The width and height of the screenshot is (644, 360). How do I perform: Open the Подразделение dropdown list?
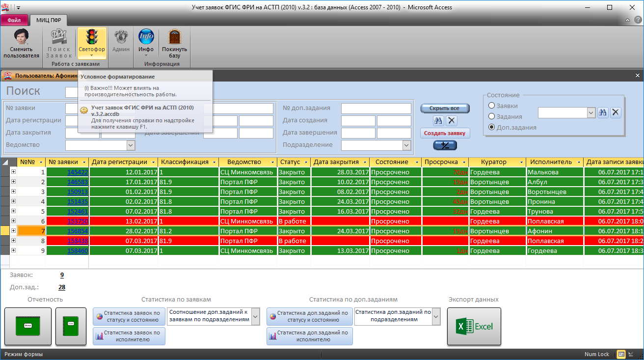click(406, 145)
